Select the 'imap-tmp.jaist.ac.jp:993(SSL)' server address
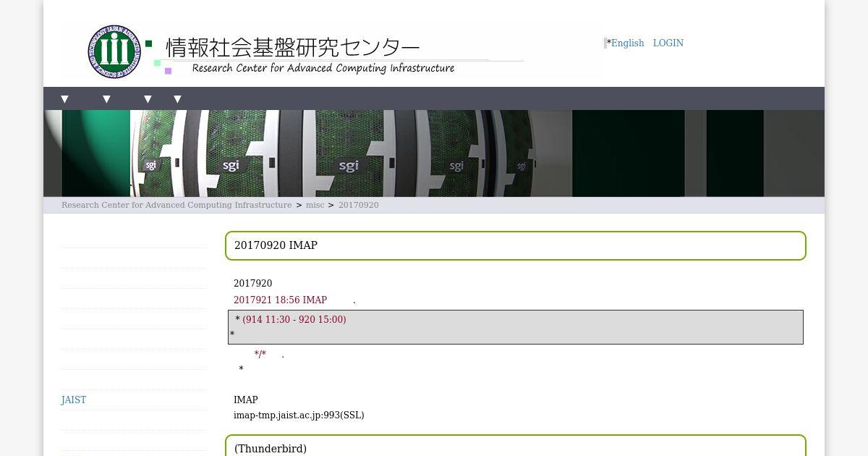Image resolution: width=868 pixels, height=456 pixels. coord(299,415)
